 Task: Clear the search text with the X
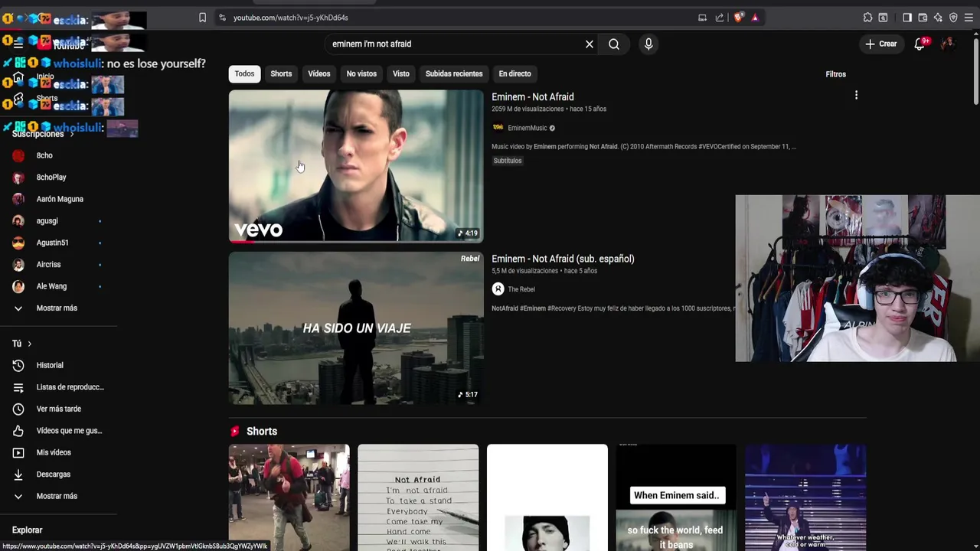(x=590, y=44)
